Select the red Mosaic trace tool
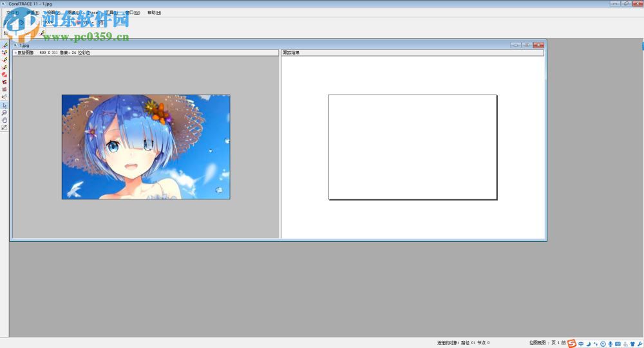Viewport: 644px width, 348px height. point(5,74)
